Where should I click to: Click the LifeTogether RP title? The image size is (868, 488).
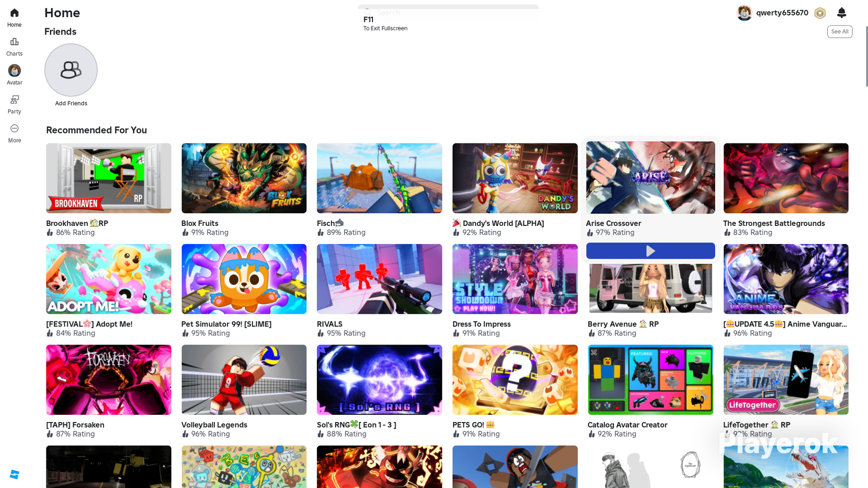pos(757,425)
